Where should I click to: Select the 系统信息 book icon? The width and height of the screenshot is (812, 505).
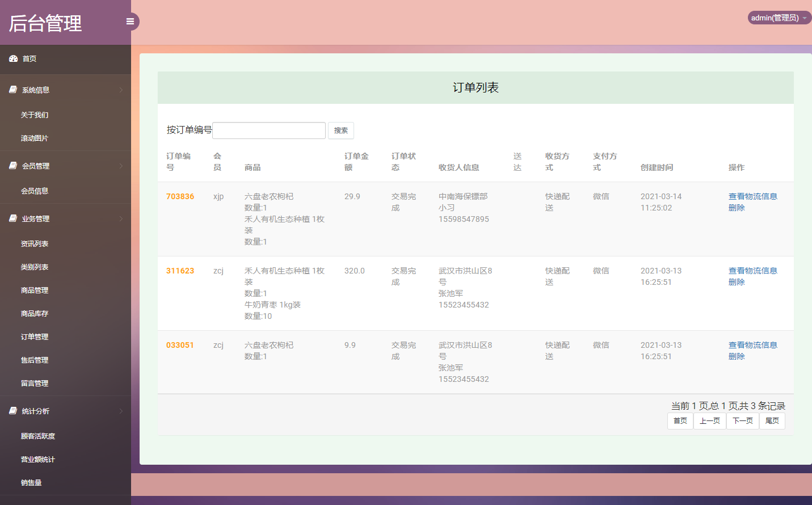point(12,89)
